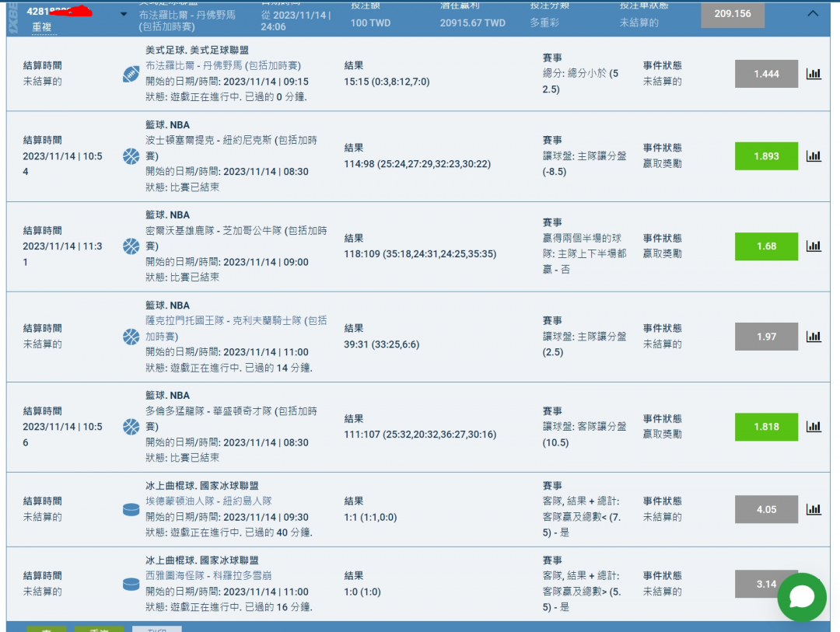Open statistics chart icon beside odds 1.893

pos(814,155)
